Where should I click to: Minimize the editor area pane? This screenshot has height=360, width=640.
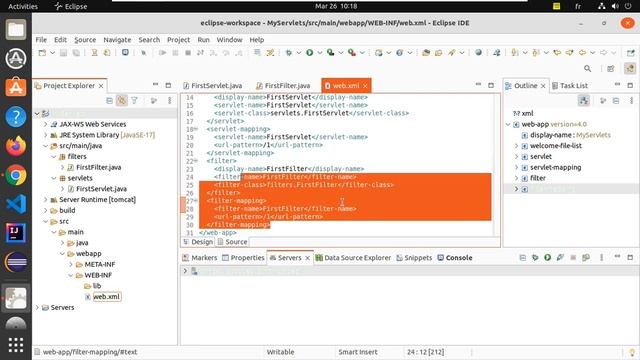coord(478,85)
